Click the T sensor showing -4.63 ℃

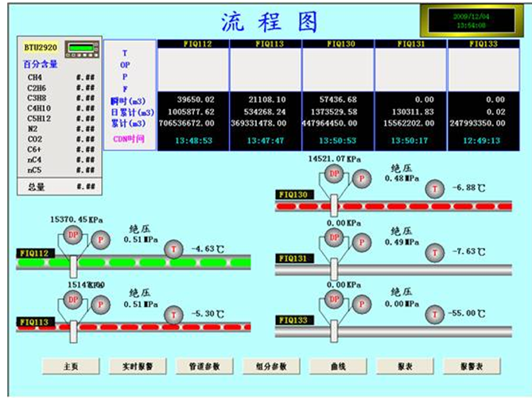[174, 249]
